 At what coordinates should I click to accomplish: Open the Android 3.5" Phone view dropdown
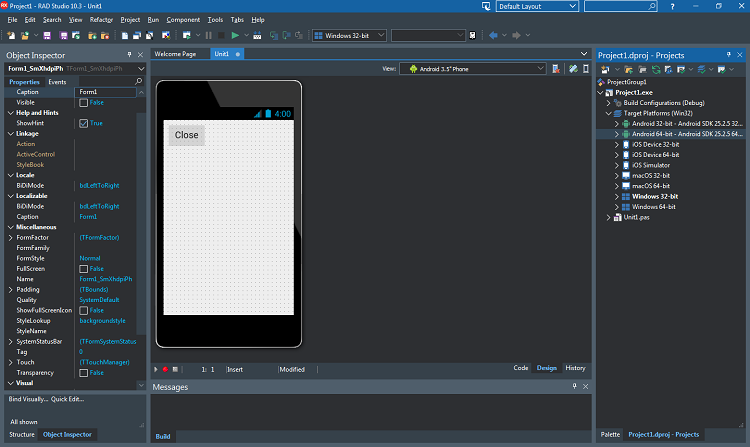point(473,69)
